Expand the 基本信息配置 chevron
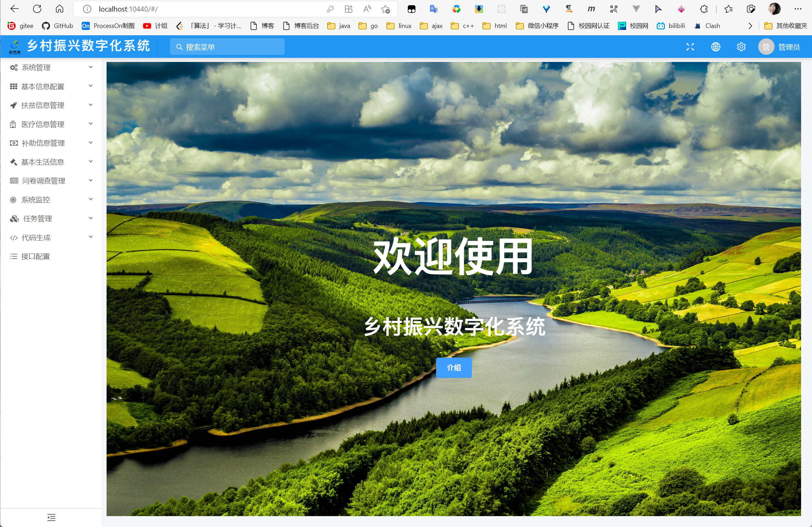This screenshot has height=527, width=812. (x=91, y=86)
